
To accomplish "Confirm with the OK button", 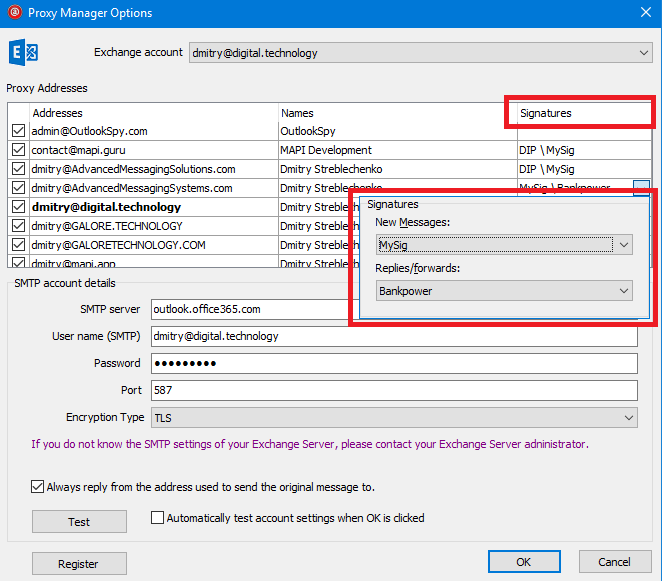I will point(524,562).
